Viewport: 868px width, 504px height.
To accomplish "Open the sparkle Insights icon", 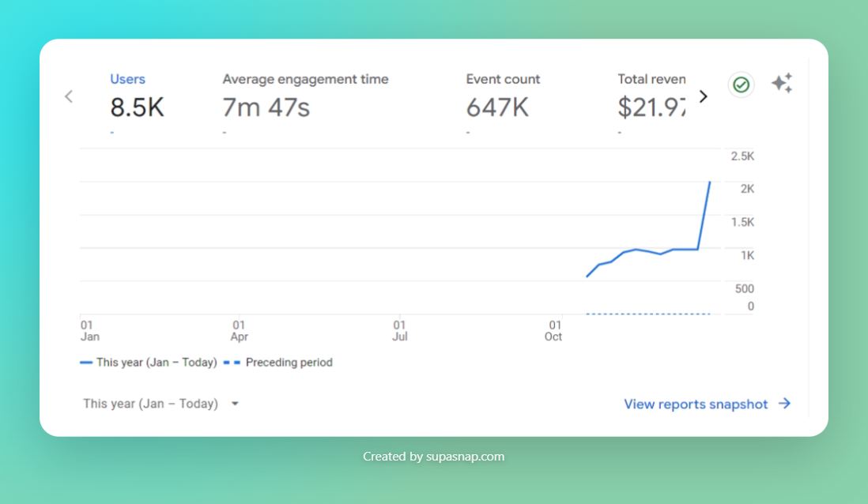I will point(782,84).
